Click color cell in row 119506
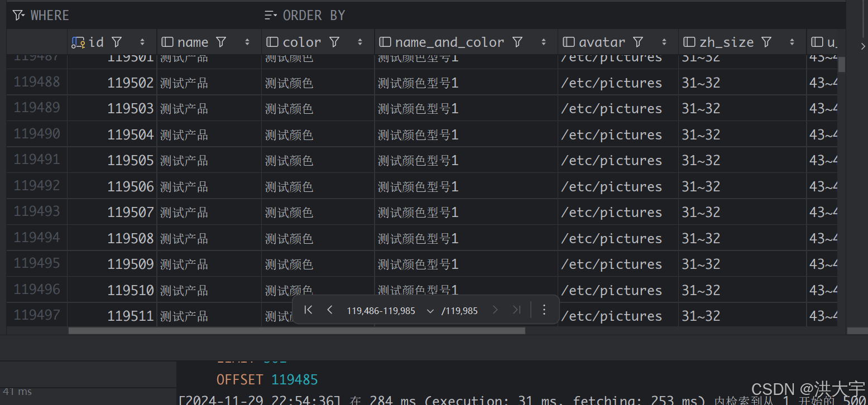Image resolution: width=868 pixels, height=405 pixels. (318, 186)
